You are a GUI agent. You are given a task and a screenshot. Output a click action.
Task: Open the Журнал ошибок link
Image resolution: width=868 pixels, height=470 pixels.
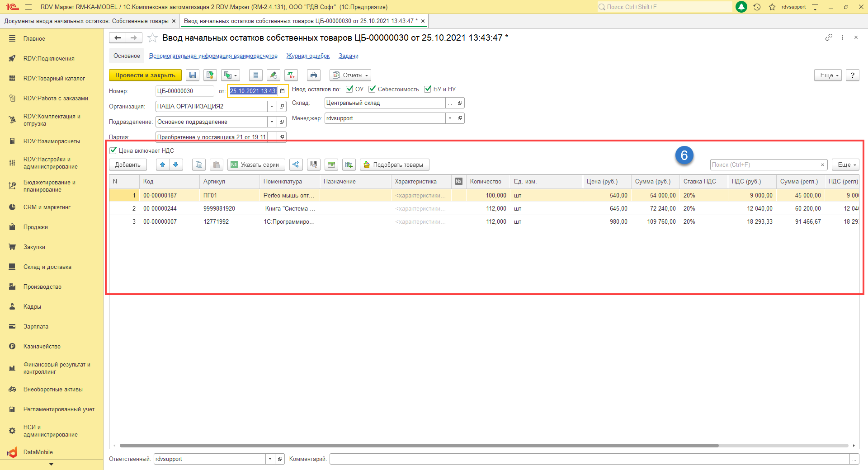pos(308,56)
